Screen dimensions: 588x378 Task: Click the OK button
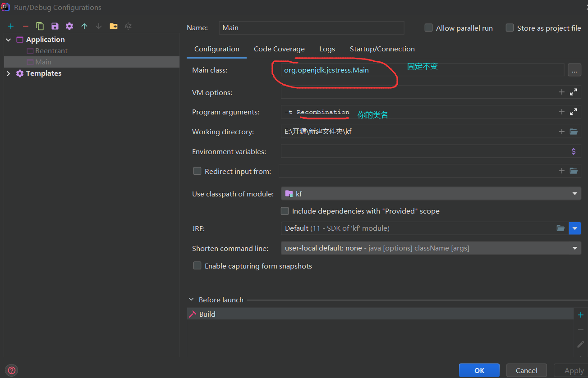pos(479,370)
